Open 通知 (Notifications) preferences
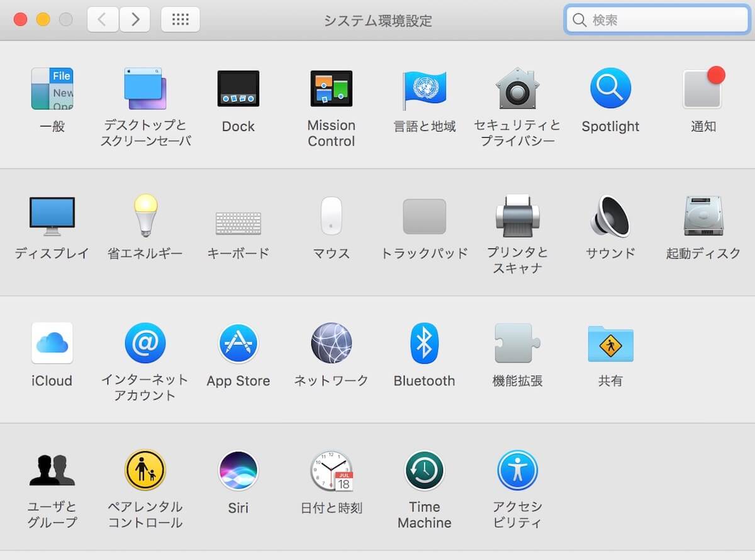Viewport: 755px width, 560px height. click(x=703, y=89)
